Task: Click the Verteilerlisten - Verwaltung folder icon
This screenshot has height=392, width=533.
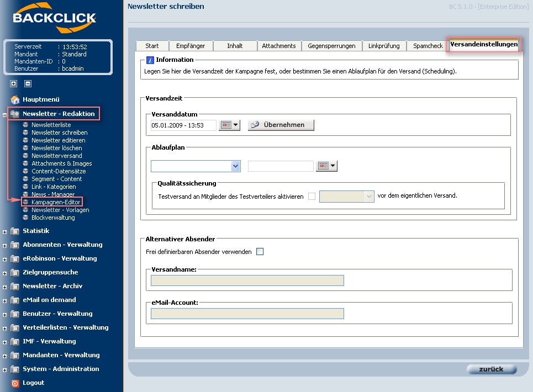Action: pos(14,328)
